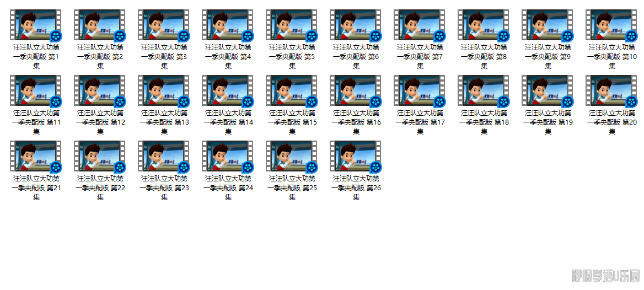Select the video thumbnail for 第20集
The height and width of the screenshot is (290, 644).
[x=612, y=90]
